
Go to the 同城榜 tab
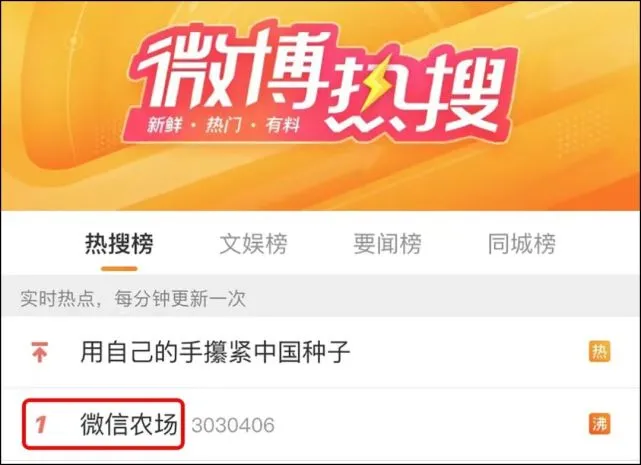[x=522, y=244]
